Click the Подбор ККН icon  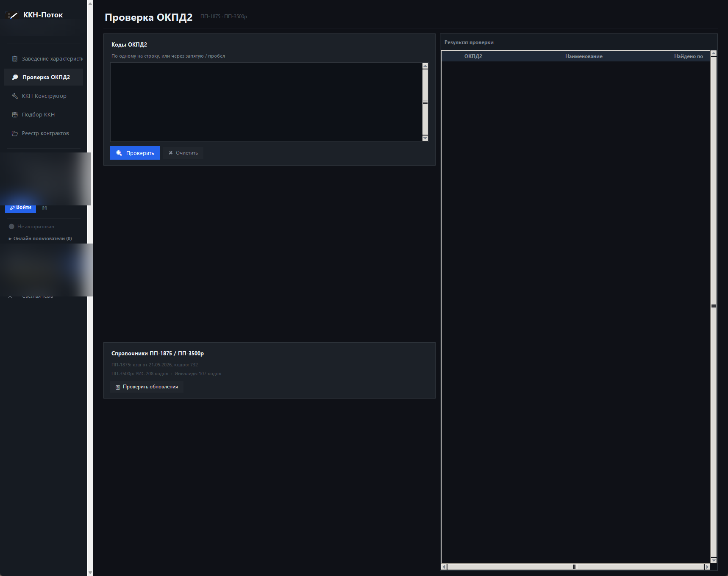tap(15, 115)
